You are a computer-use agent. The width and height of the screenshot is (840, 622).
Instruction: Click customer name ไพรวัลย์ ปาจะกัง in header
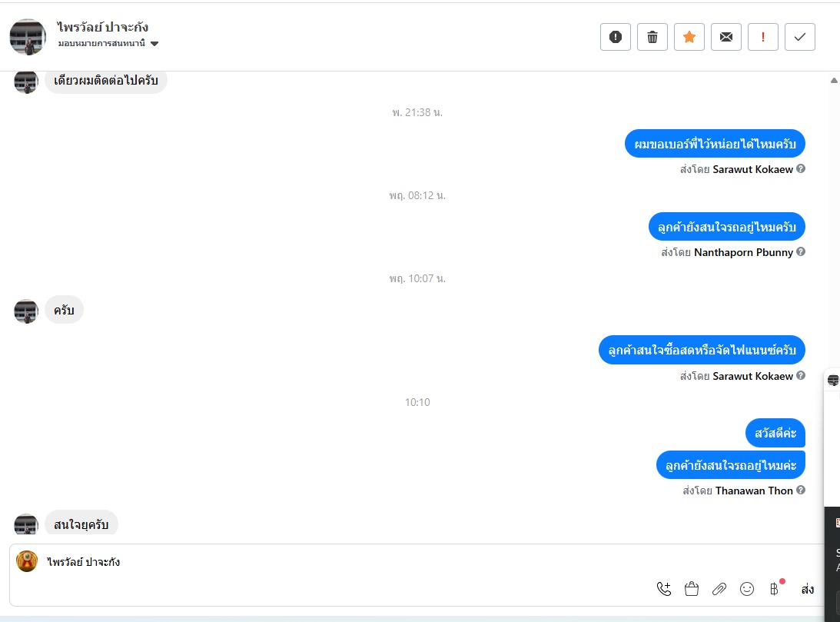[x=102, y=27]
